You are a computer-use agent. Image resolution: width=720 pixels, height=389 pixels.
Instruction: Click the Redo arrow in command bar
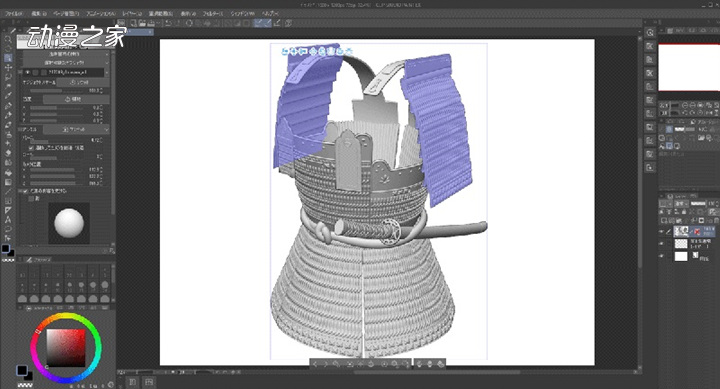[177, 23]
